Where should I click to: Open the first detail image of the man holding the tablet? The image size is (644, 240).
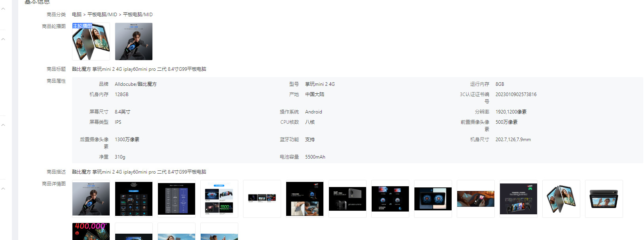pos(91,199)
